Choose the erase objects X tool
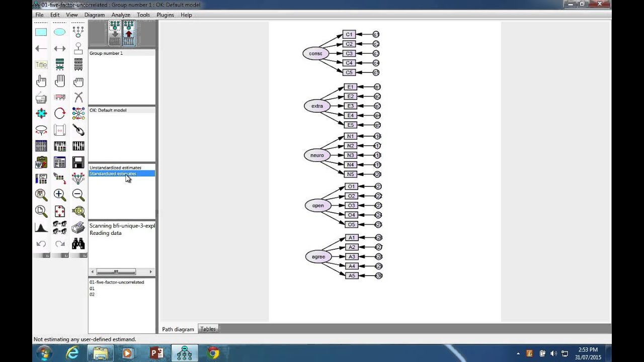 (x=78, y=98)
